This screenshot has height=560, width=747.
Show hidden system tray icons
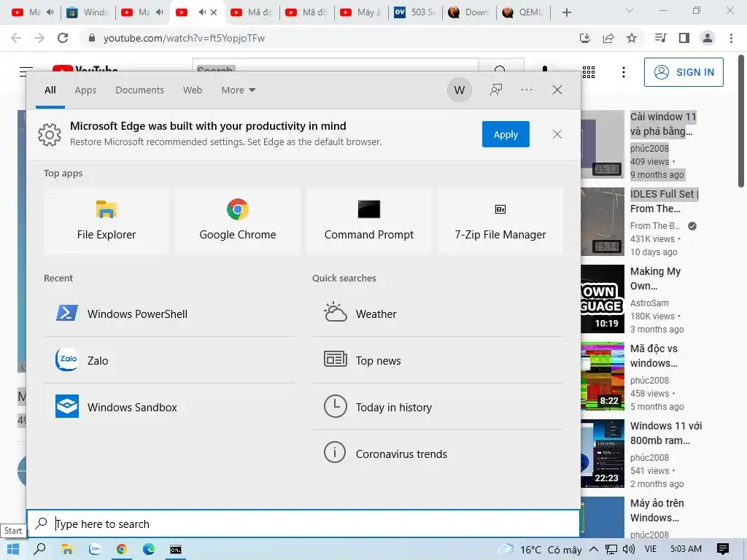click(594, 549)
